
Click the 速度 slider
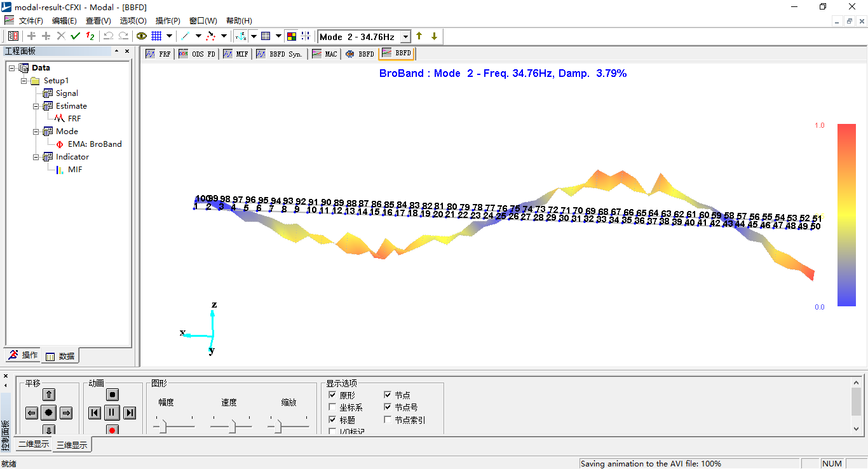(x=232, y=426)
